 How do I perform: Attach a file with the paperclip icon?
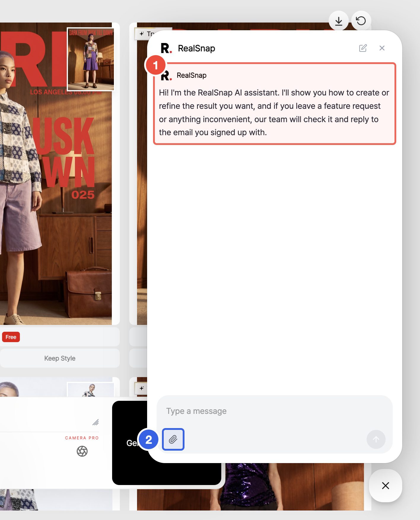pyautogui.click(x=173, y=439)
